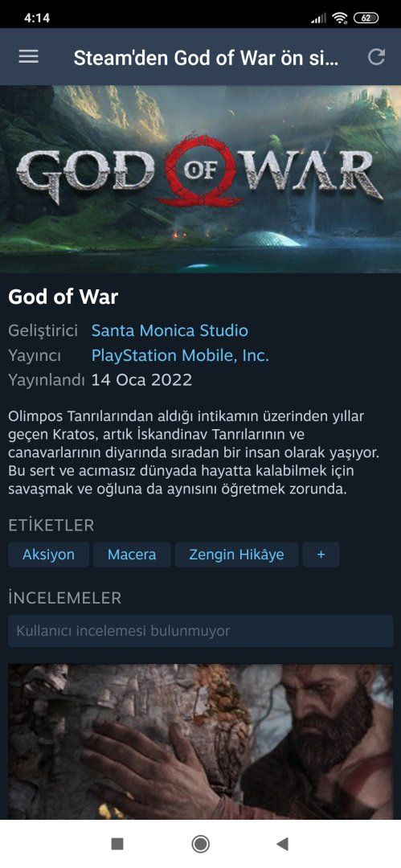Tap the header title Steam'den God of War

[x=206, y=58]
